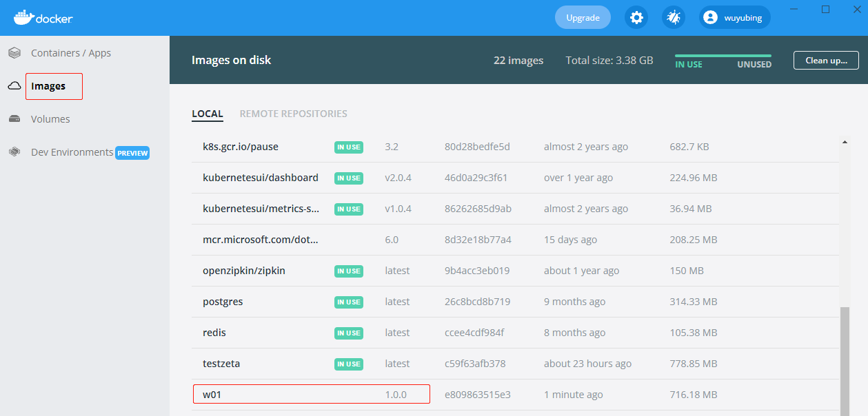Select the kubernetesui/metrics-s... image
The image size is (868, 416).
pyautogui.click(x=516, y=209)
